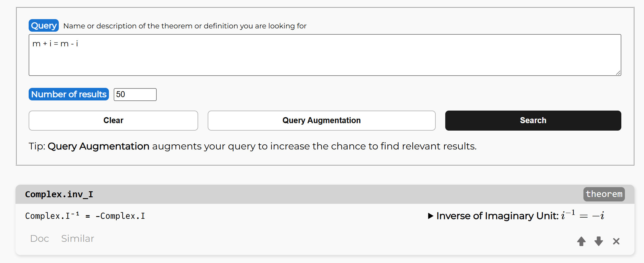Click the Number of results field
The height and width of the screenshot is (263, 644).
pos(135,94)
